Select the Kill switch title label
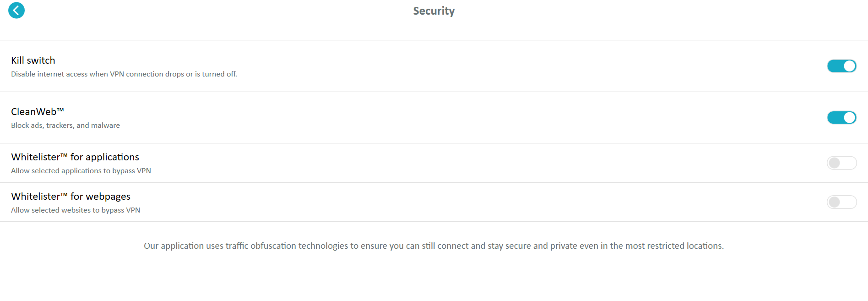This screenshot has height=301, width=868. 33,60
